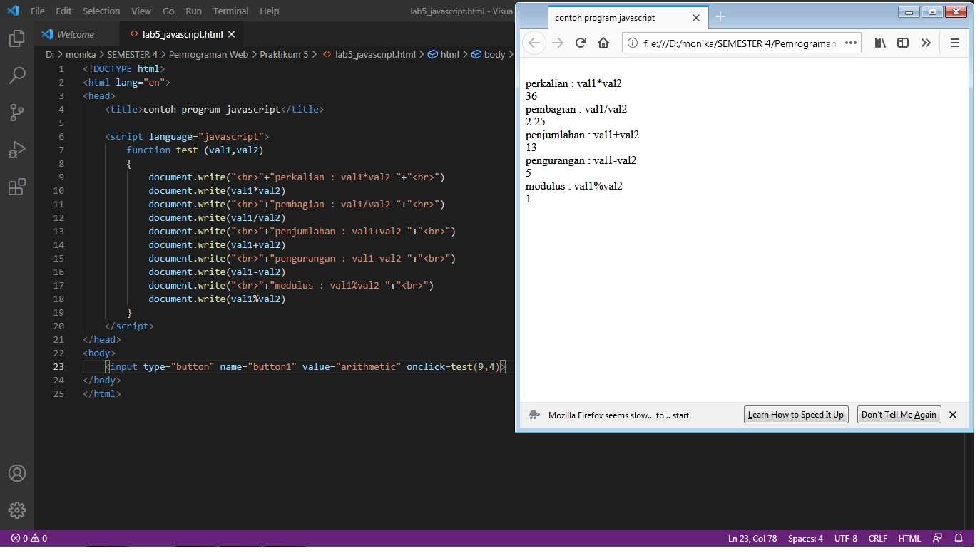
Task: Go back in Firefox
Action: point(534,43)
